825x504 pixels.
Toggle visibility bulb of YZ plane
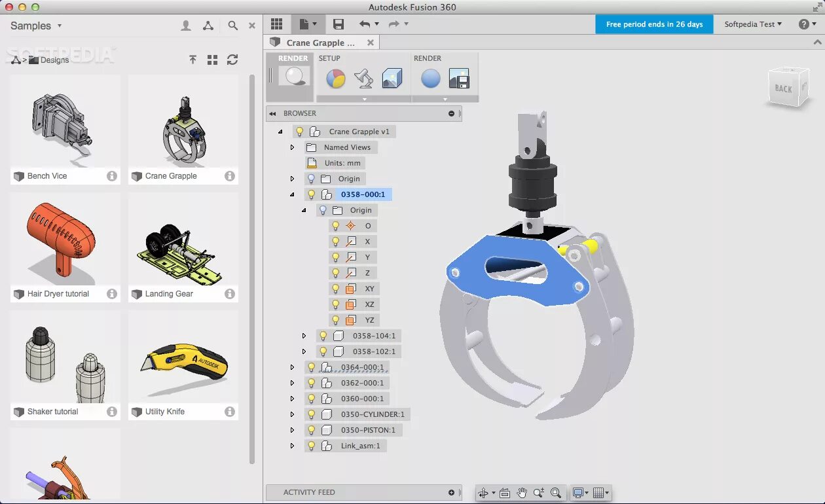pyautogui.click(x=335, y=320)
